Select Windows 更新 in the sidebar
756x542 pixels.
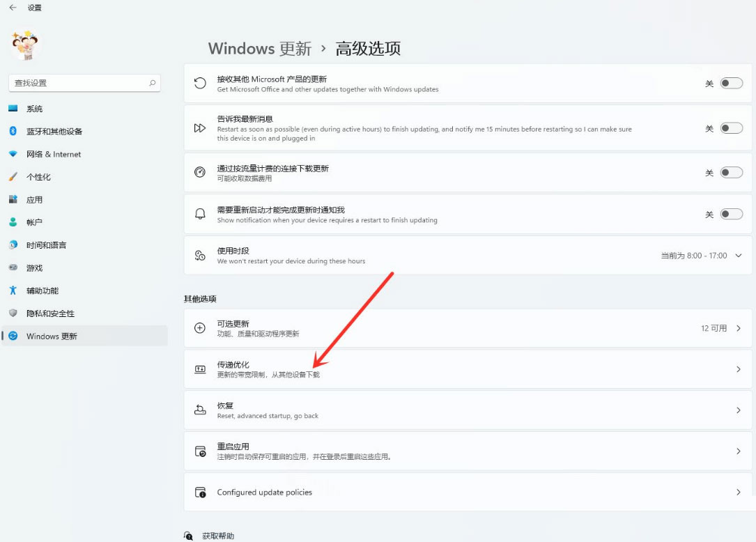(x=84, y=336)
